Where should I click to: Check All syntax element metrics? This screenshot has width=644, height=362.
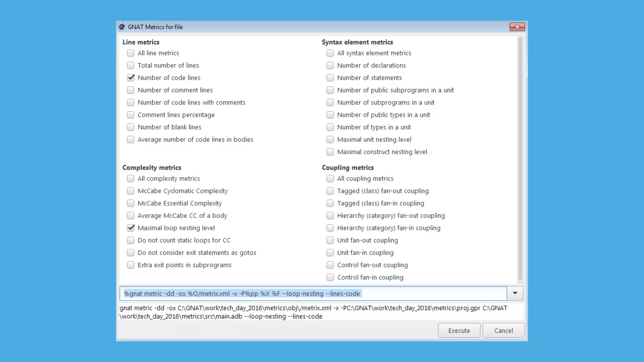tap(330, 53)
